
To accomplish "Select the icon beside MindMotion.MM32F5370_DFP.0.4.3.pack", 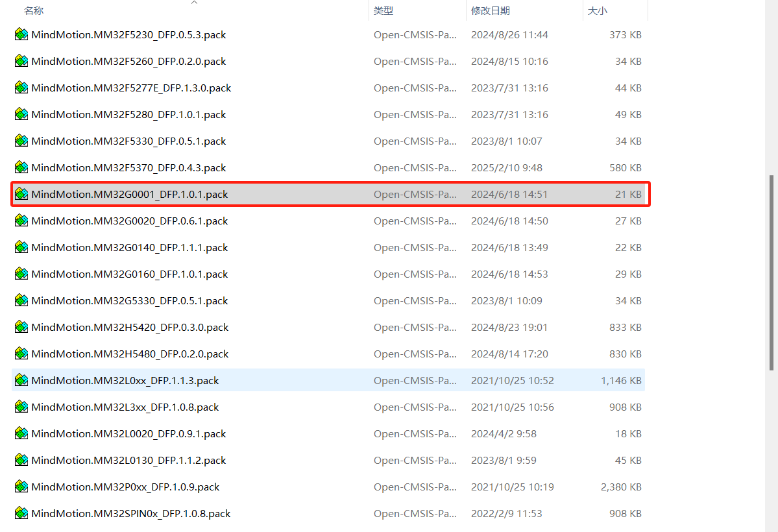I will 21,167.
